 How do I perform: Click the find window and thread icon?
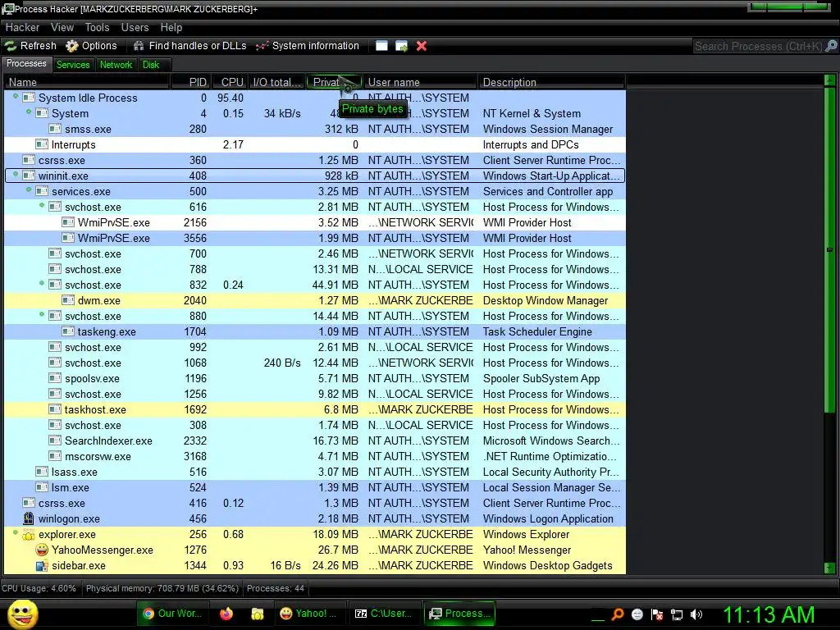pyautogui.click(x=401, y=46)
